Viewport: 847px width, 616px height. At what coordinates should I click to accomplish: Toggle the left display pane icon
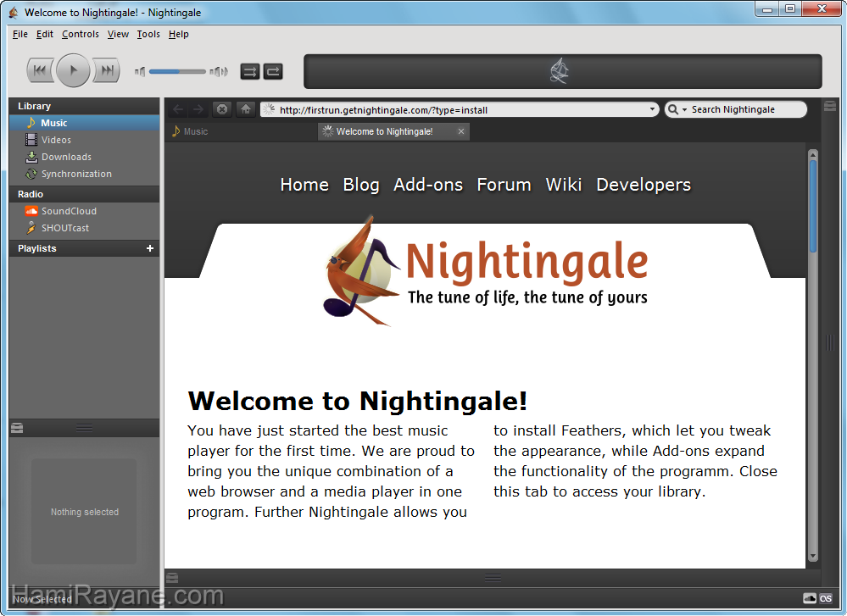coord(17,428)
